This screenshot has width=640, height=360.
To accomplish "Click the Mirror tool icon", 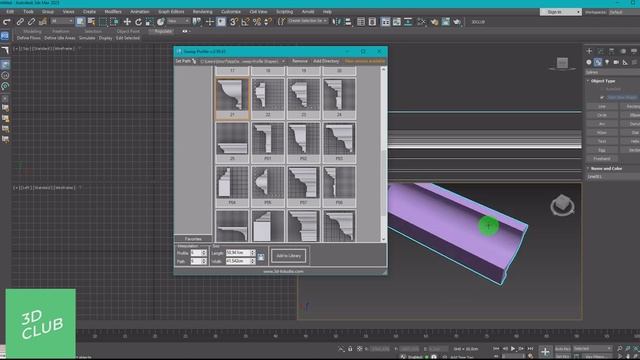I will tap(336, 22).
